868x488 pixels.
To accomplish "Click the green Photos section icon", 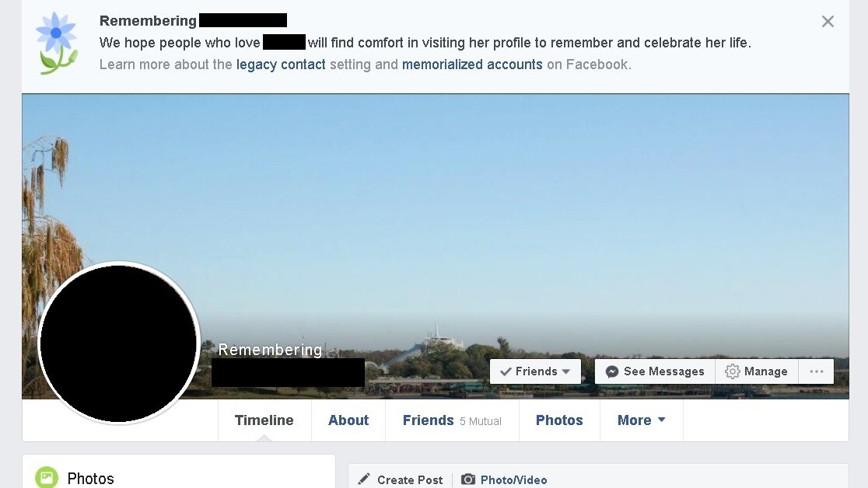I will (x=47, y=477).
